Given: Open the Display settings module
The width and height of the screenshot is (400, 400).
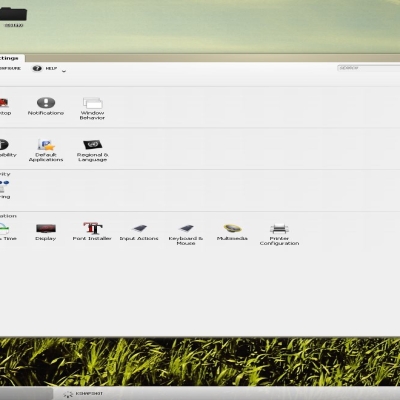Looking at the screenshot, I should coord(46,232).
